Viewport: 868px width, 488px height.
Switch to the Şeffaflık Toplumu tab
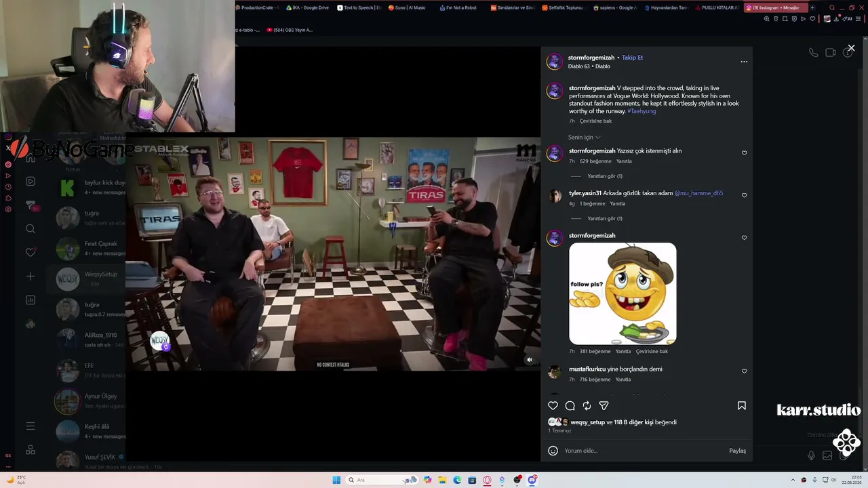point(564,7)
